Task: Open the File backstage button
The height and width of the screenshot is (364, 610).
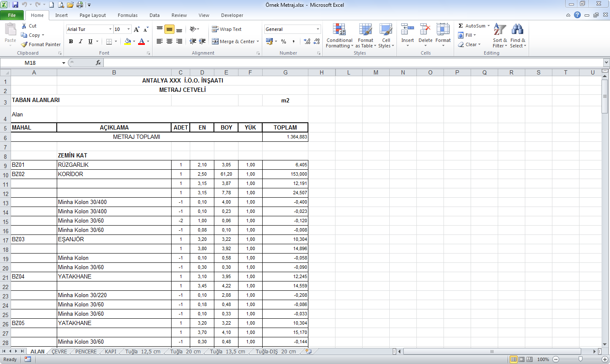Action: click(12, 15)
